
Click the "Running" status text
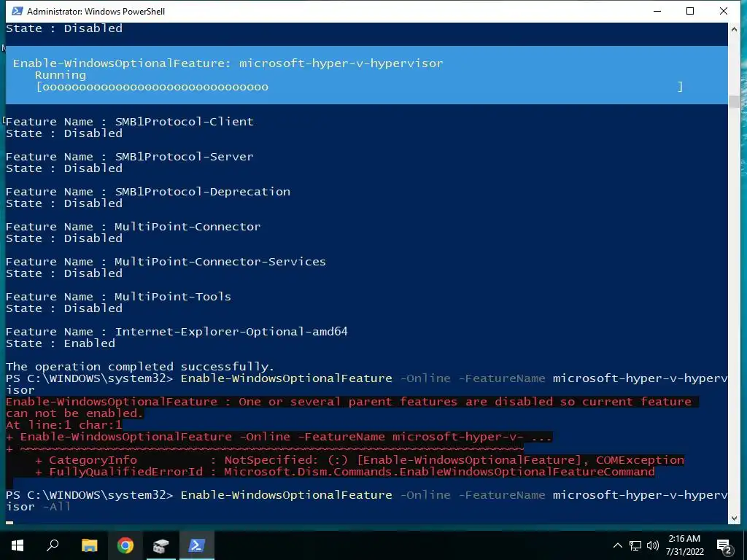click(x=61, y=75)
